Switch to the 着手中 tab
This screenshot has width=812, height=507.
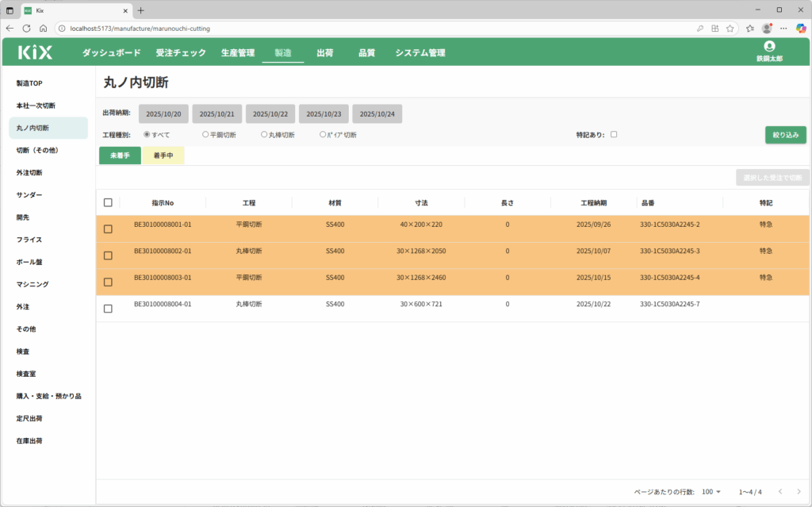163,156
